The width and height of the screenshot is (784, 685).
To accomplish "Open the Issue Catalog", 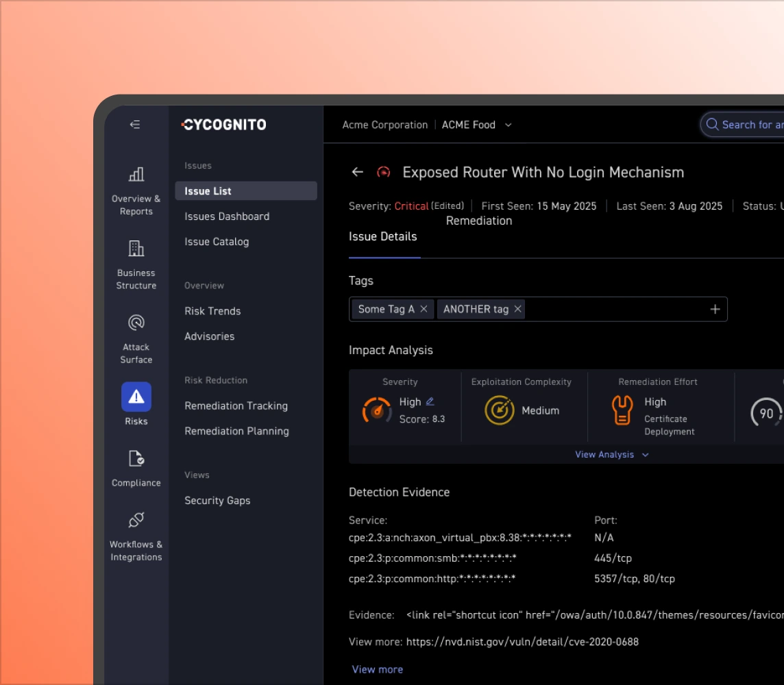I will coord(217,241).
